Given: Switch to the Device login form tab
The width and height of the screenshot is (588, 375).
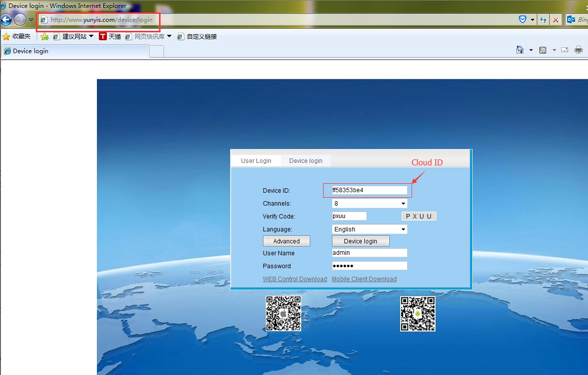Looking at the screenshot, I should point(306,161).
